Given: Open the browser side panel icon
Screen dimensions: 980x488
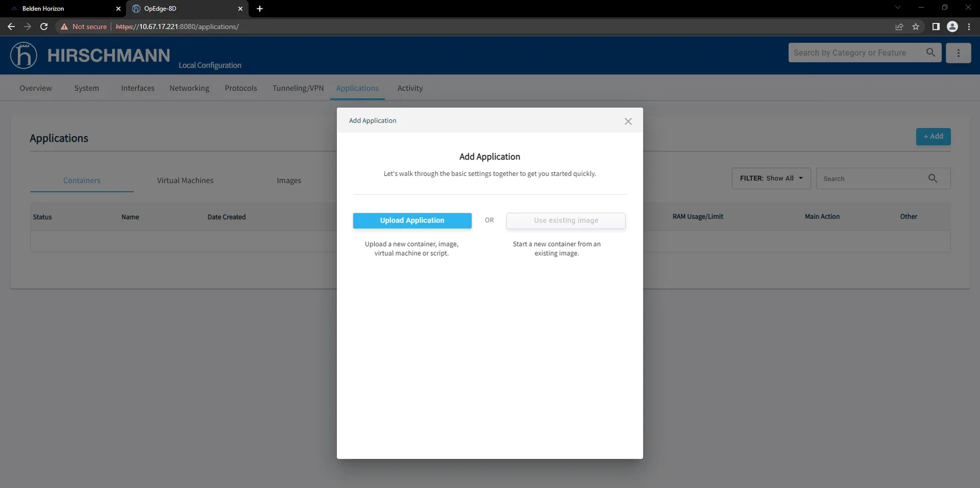Looking at the screenshot, I should click(x=936, y=26).
